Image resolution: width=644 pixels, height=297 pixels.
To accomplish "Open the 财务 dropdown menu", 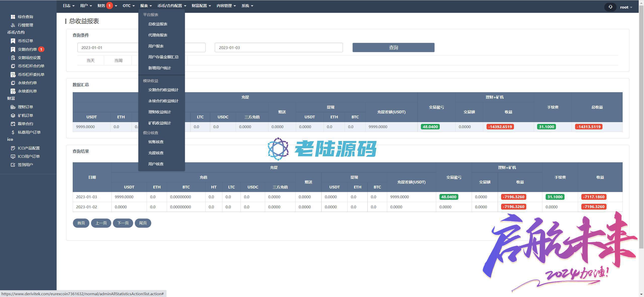I will [x=107, y=6].
